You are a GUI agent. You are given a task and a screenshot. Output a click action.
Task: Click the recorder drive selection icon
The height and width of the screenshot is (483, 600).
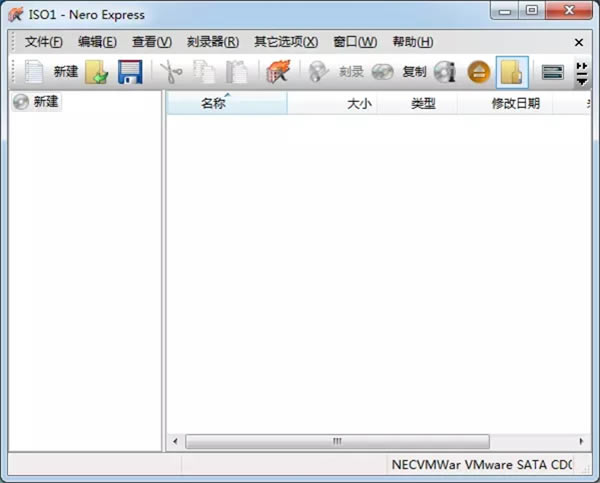pos(553,72)
